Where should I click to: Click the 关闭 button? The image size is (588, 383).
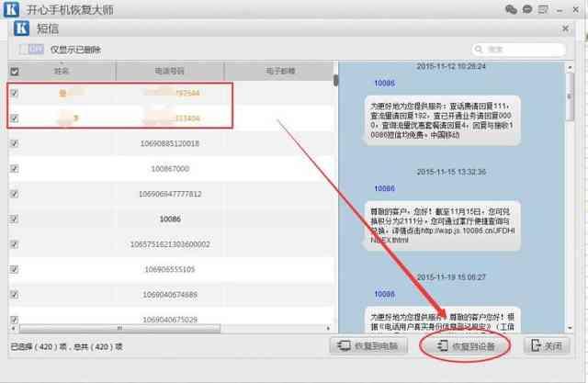547,345
